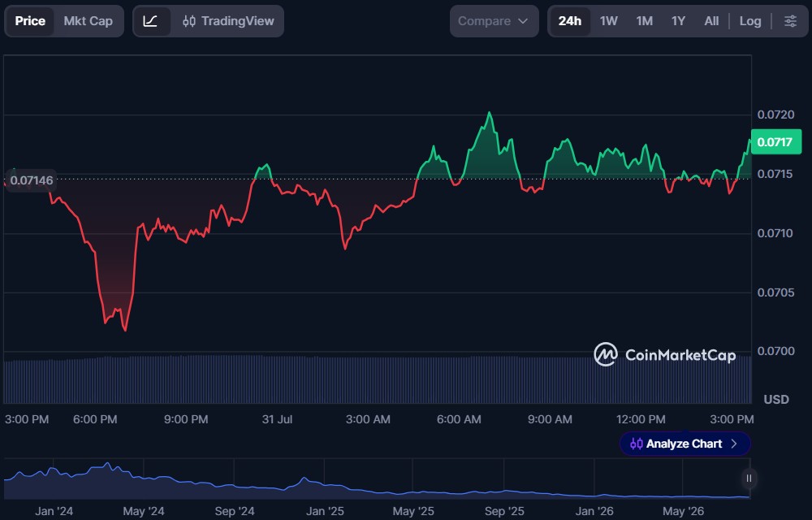Viewport: 812px width, 520px height.
Task: Click the 0.0715 axis value
Action: (x=775, y=174)
